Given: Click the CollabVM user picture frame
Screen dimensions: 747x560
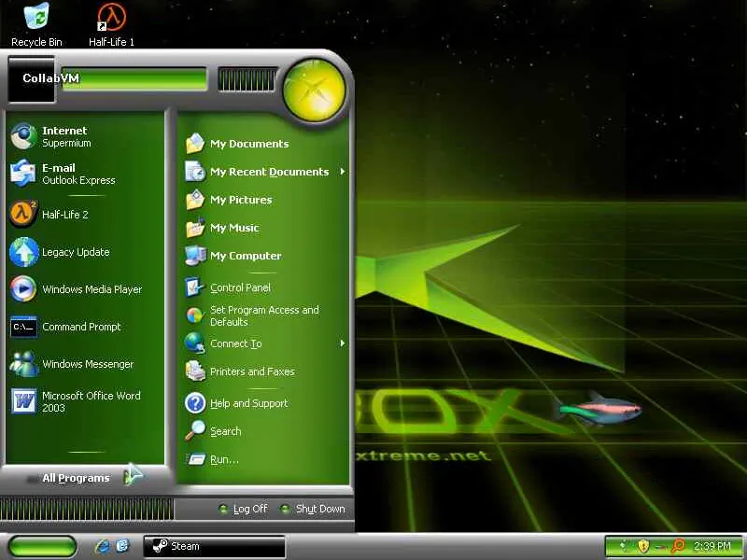Looking at the screenshot, I should [32, 79].
